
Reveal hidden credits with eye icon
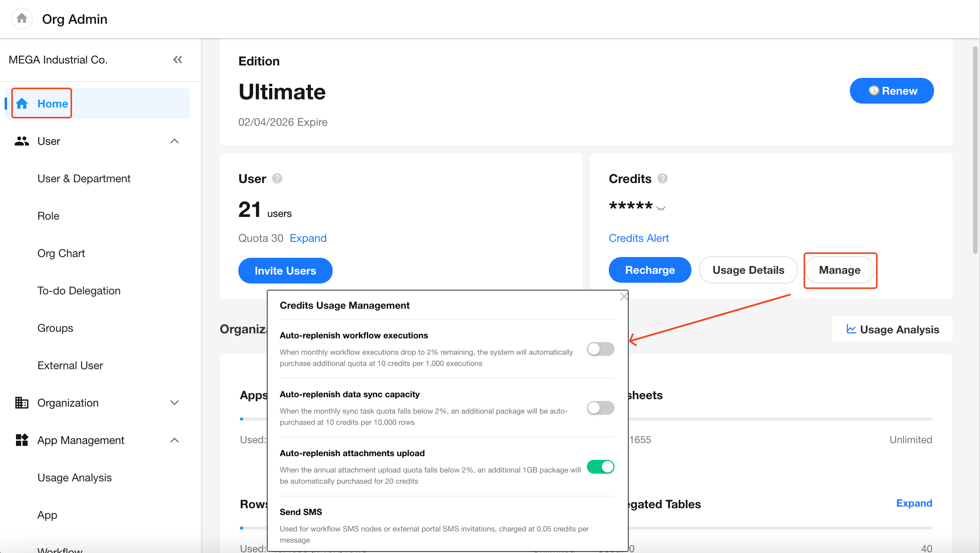pyautogui.click(x=661, y=208)
